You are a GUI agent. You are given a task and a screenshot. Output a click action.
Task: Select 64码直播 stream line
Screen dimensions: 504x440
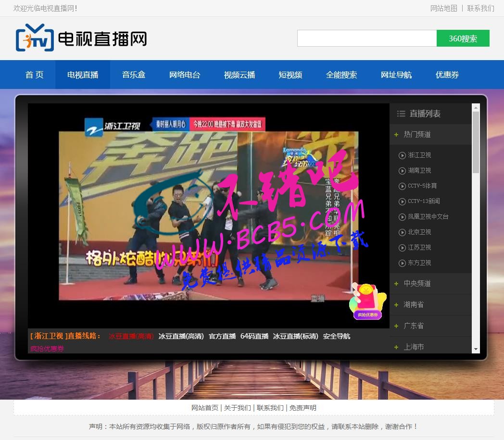[x=254, y=336]
